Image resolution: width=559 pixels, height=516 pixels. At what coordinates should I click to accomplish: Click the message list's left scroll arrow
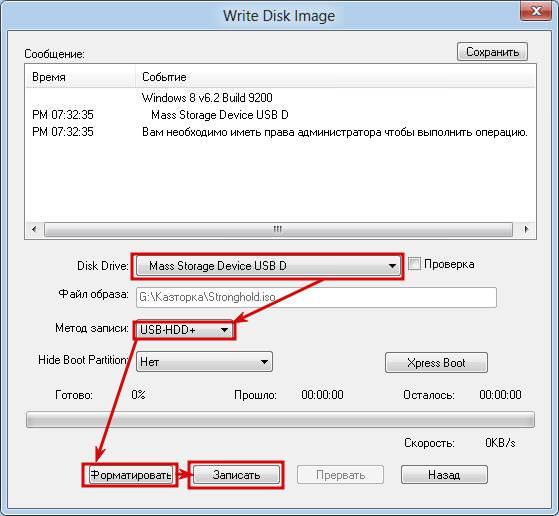34,229
